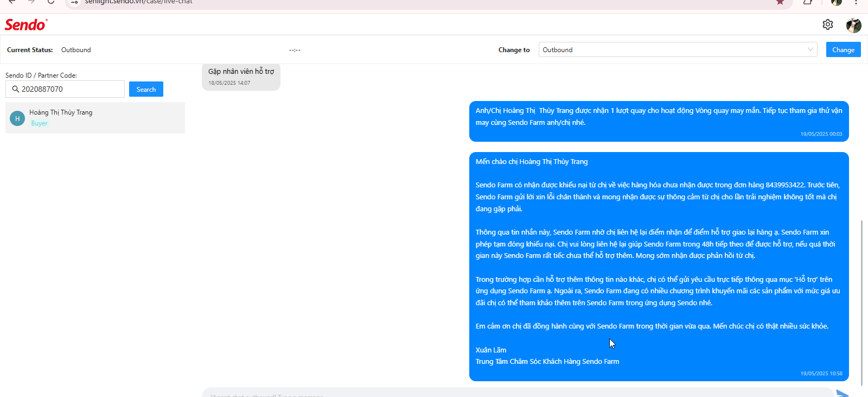Open the Chrome menu three dots
The height and width of the screenshot is (397, 868).
(856, 2)
